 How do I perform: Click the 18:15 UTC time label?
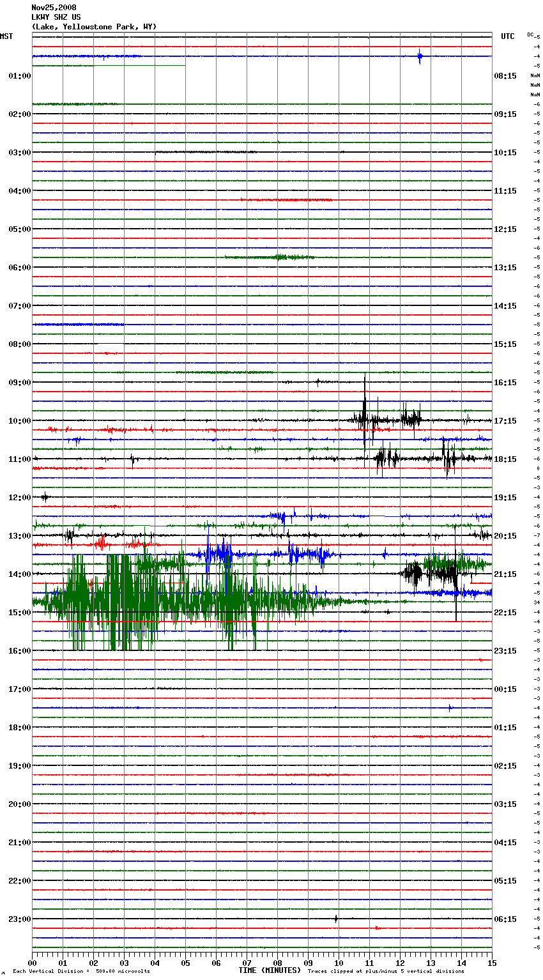click(x=505, y=459)
